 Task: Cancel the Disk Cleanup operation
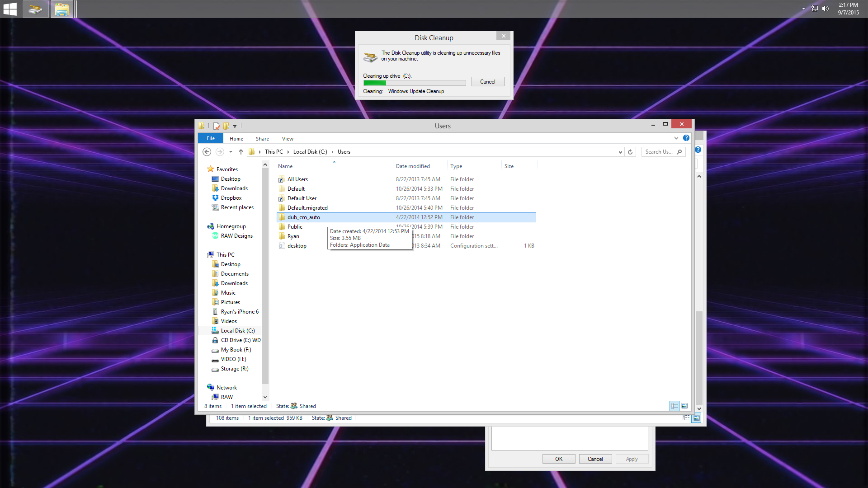click(x=487, y=82)
